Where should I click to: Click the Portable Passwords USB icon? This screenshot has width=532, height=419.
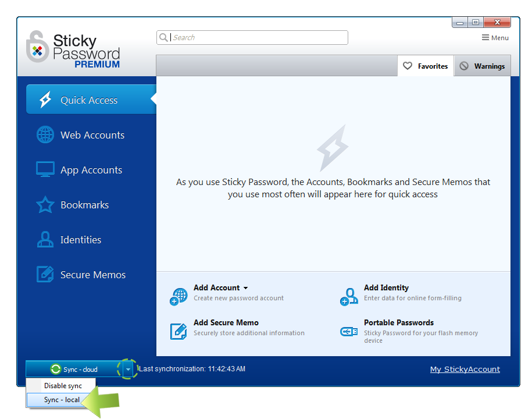pos(349,331)
